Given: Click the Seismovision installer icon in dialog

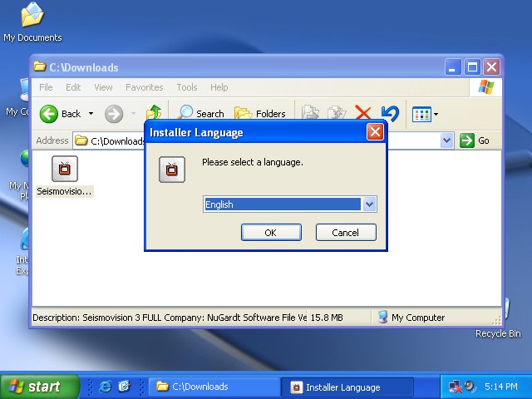Looking at the screenshot, I should tap(172, 170).
